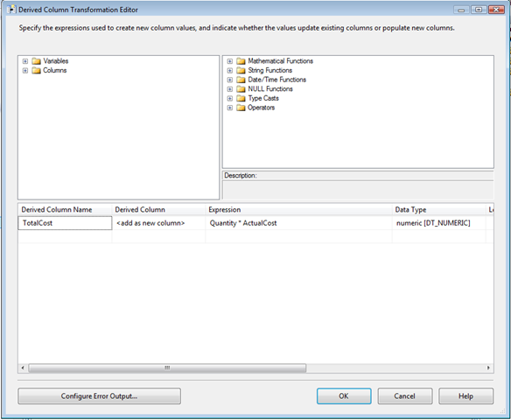Select the Variables folder icon
Screen dimensions: 511x420
point(36,61)
